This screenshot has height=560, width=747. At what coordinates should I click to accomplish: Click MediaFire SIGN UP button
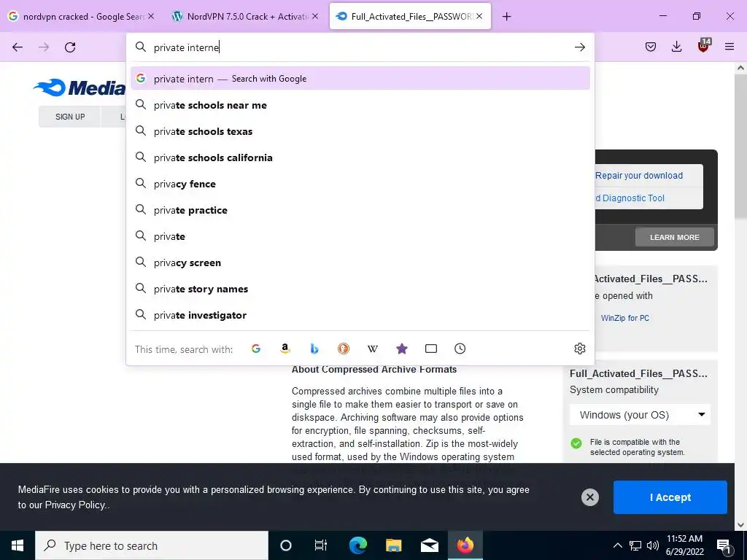point(70,117)
